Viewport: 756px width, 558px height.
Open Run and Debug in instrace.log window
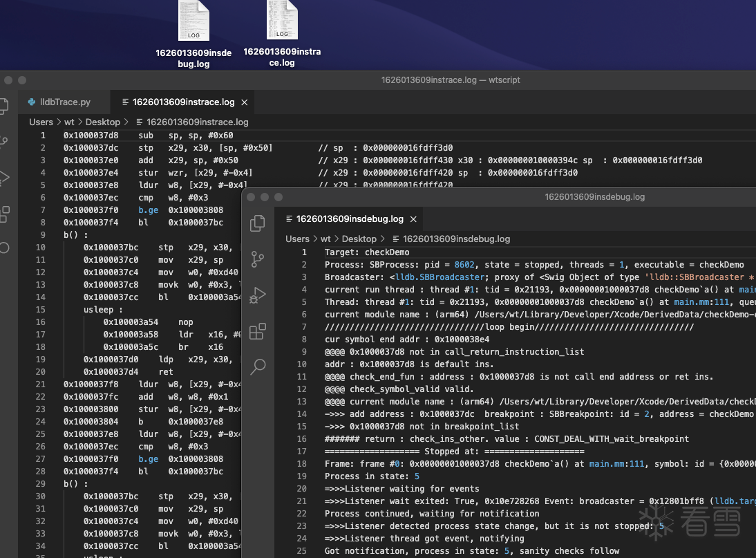coord(4,178)
